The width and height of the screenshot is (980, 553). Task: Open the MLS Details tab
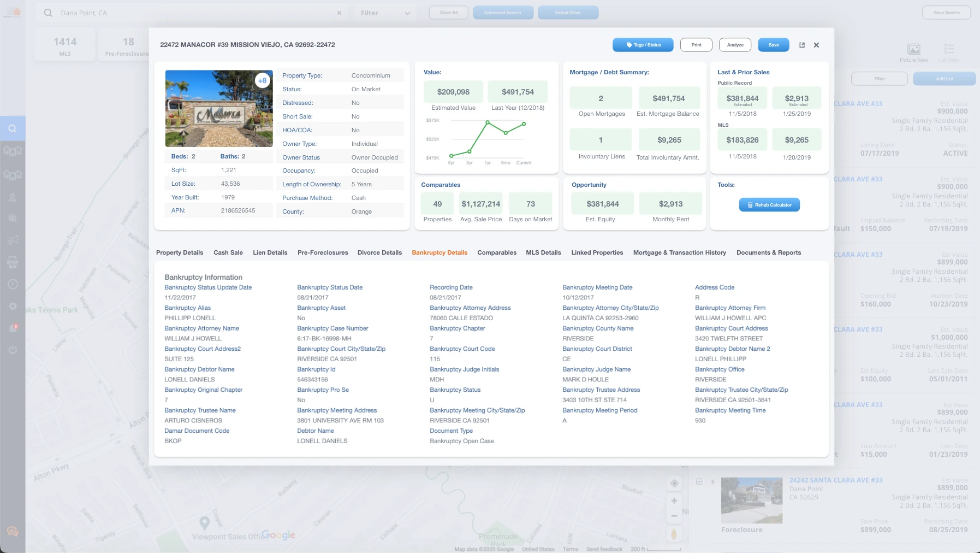click(543, 252)
